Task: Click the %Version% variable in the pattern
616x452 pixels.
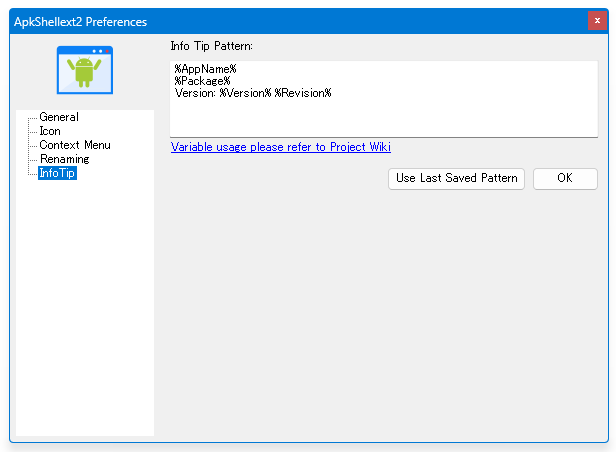Action: (x=246, y=93)
